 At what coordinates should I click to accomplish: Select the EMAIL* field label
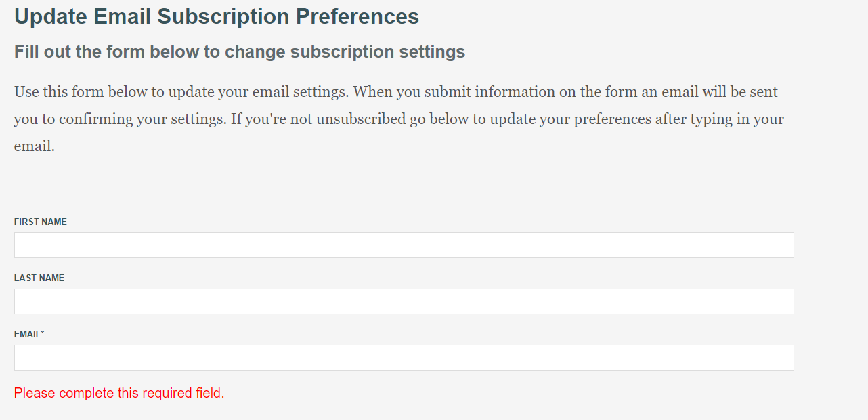[x=30, y=334]
